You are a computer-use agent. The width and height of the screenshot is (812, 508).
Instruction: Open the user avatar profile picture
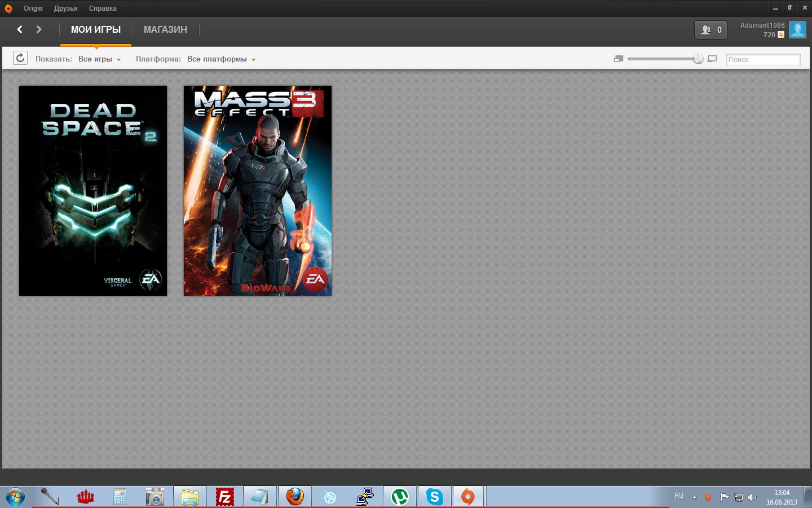point(798,30)
